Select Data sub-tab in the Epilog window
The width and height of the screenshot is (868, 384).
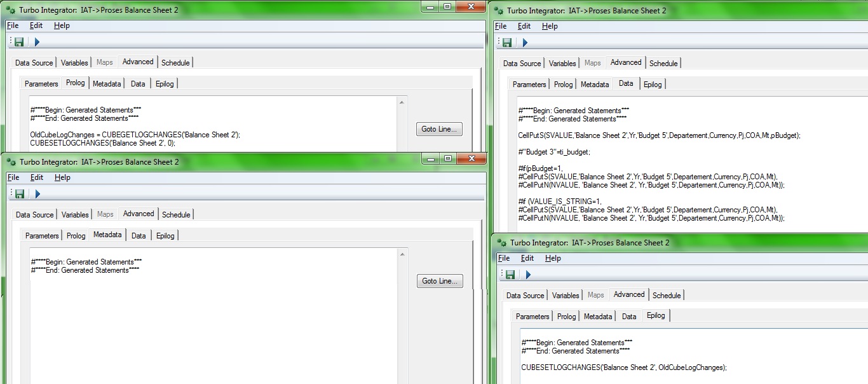629,317
